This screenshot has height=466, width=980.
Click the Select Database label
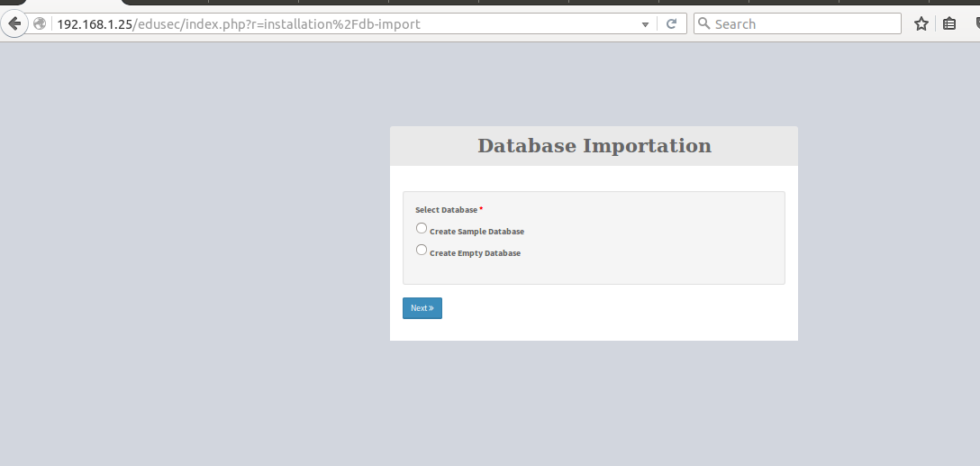[446, 210]
